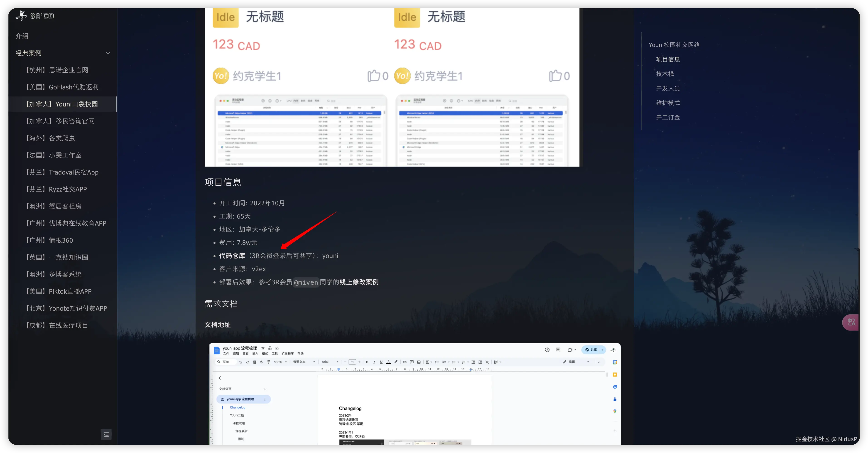Click the sidebar collapse icon at the bottom
Screen dimensions: 868x453
[x=106, y=434]
